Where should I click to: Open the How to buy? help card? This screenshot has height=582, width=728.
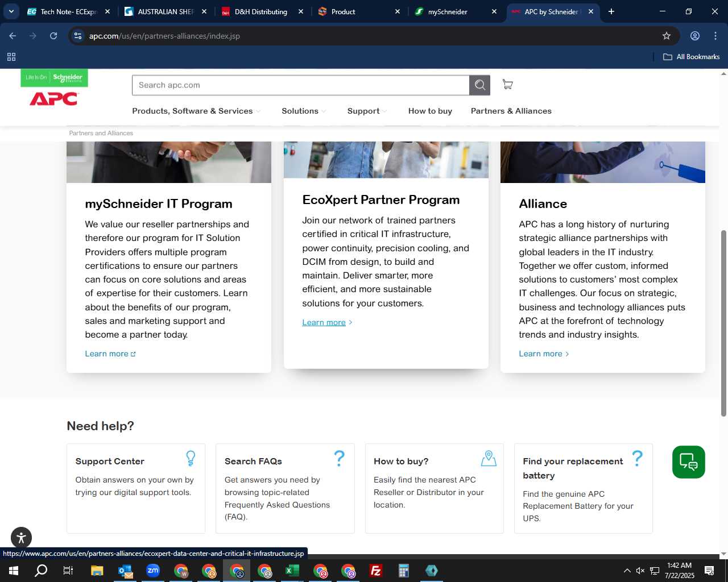click(x=435, y=488)
